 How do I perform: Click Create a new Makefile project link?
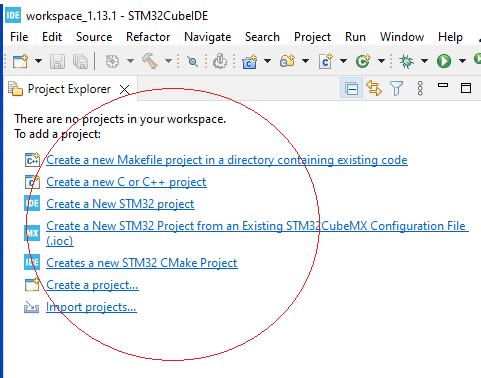(227, 160)
